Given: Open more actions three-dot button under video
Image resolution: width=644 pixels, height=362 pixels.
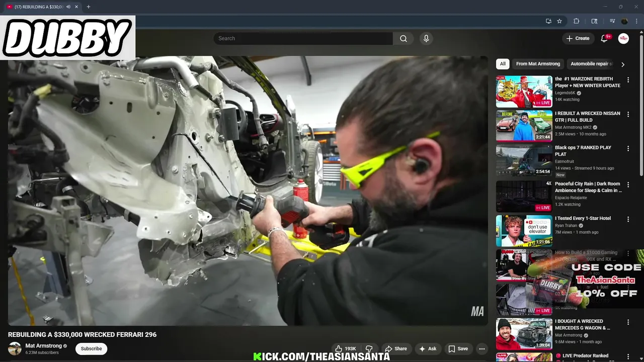Looking at the screenshot, I should 481,349.
